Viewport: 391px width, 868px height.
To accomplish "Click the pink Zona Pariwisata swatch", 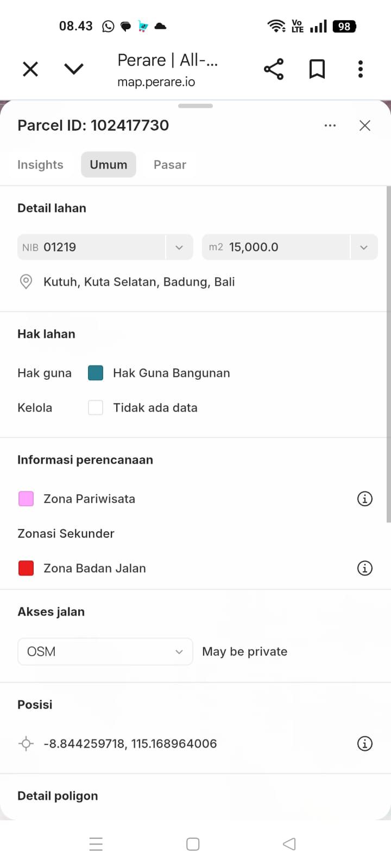I will (26, 499).
